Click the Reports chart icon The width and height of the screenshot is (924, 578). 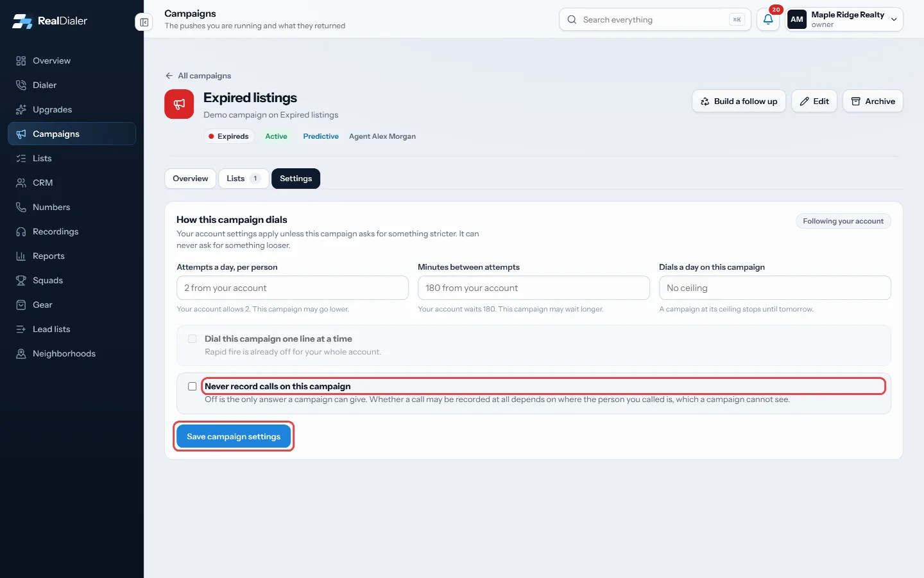click(x=21, y=256)
